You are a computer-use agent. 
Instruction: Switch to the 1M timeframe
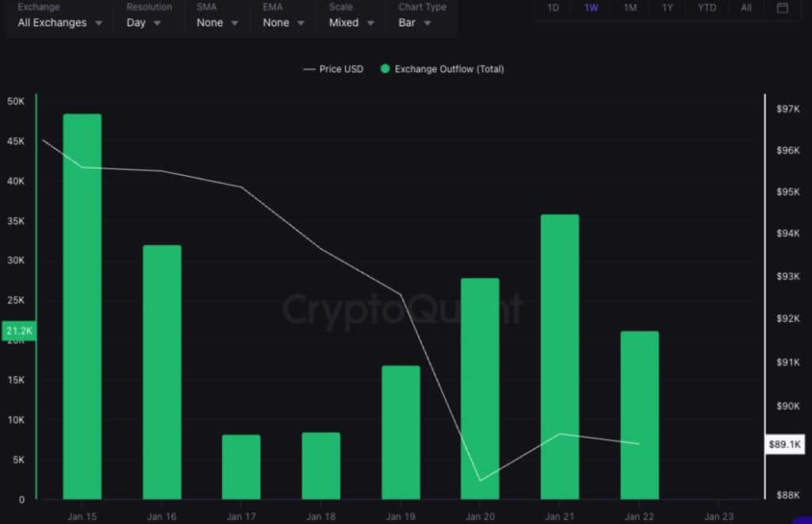630,8
